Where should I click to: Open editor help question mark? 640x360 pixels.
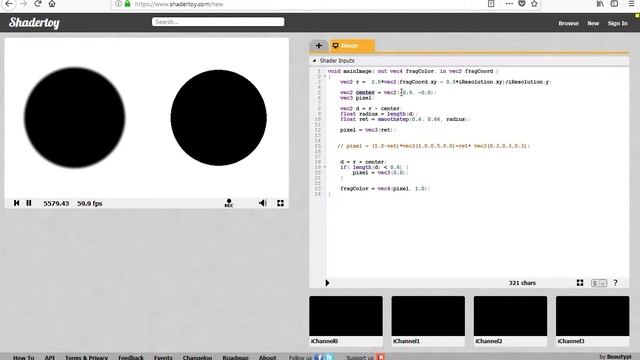616,282
